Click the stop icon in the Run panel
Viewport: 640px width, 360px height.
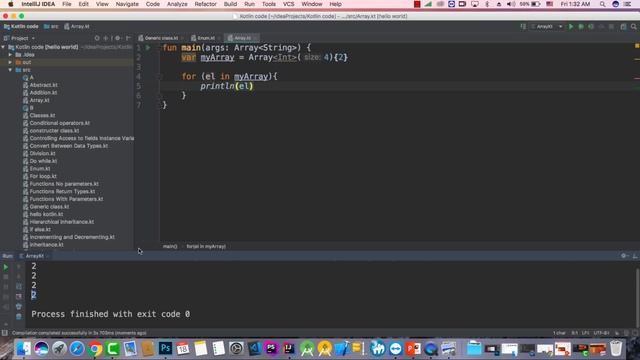6,277
